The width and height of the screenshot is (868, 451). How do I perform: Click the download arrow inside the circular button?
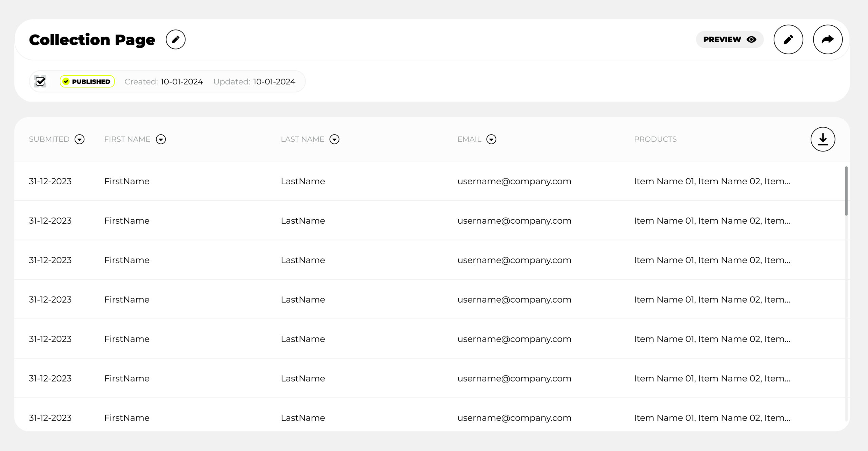pyautogui.click(x=822, y=139)
